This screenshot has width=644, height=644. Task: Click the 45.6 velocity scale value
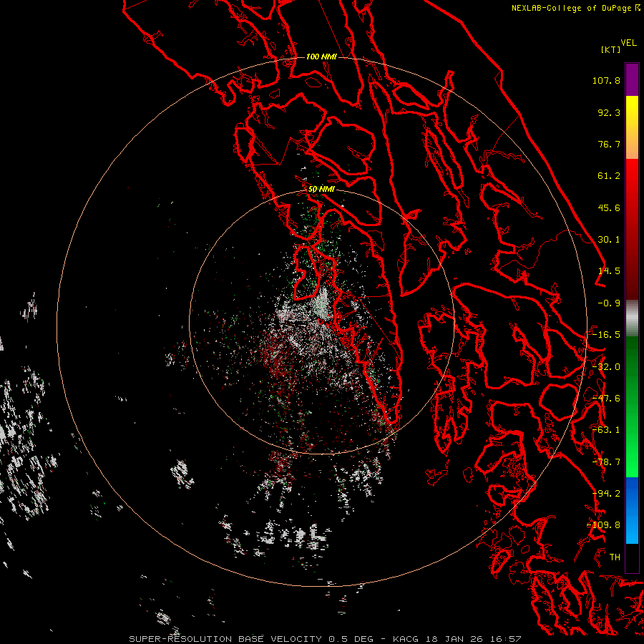tap(609, 208)
